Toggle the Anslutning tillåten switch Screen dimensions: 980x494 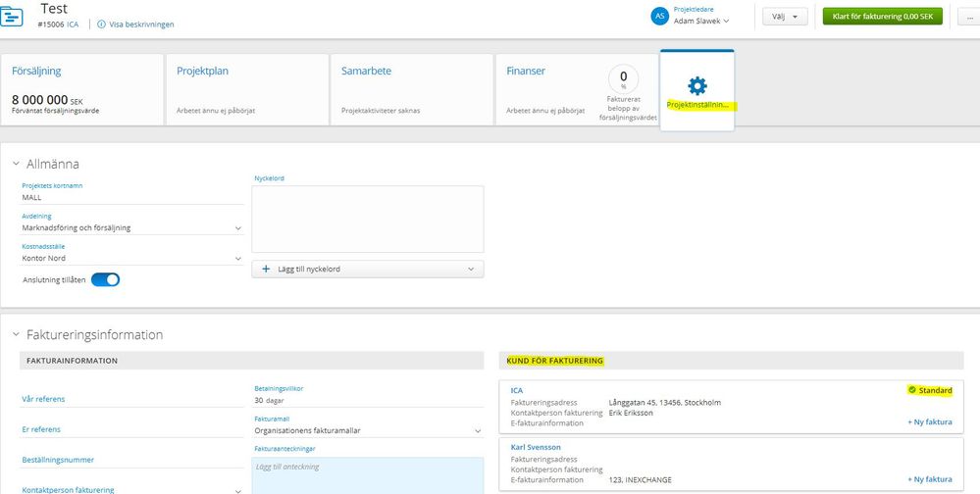(x=105, y=279)
